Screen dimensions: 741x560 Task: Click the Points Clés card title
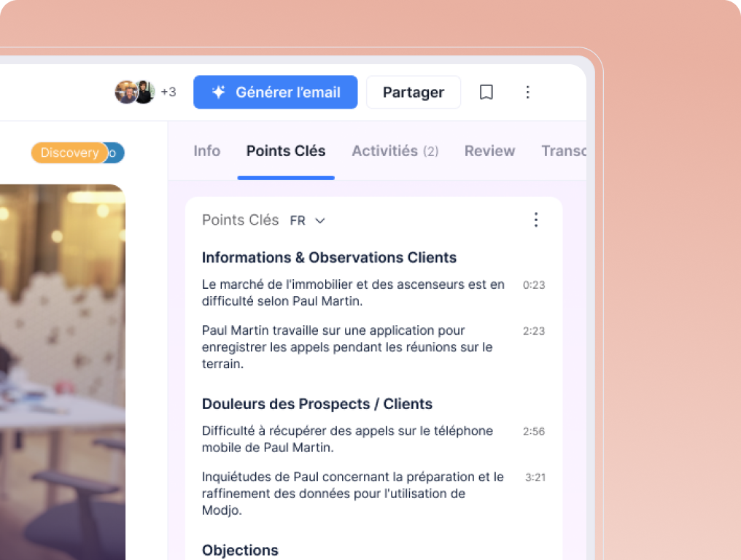click(240, 220)
